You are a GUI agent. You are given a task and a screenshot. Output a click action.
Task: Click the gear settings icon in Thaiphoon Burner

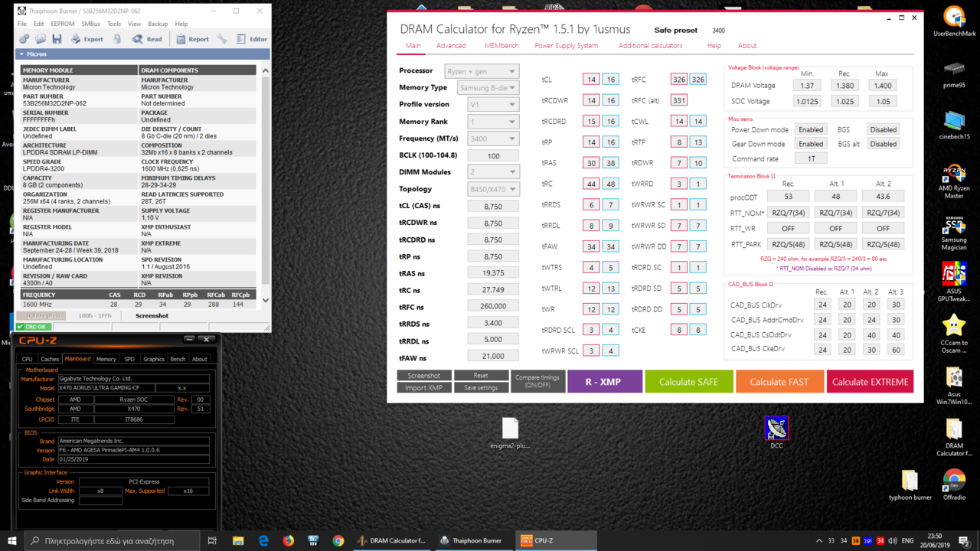click(x=24, y=39)
